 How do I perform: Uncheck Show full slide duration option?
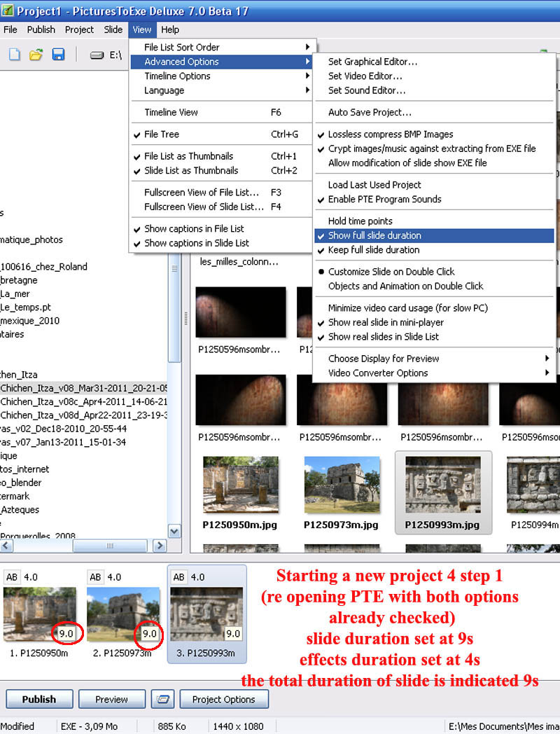pyautogui.click(x=374, y=236)
